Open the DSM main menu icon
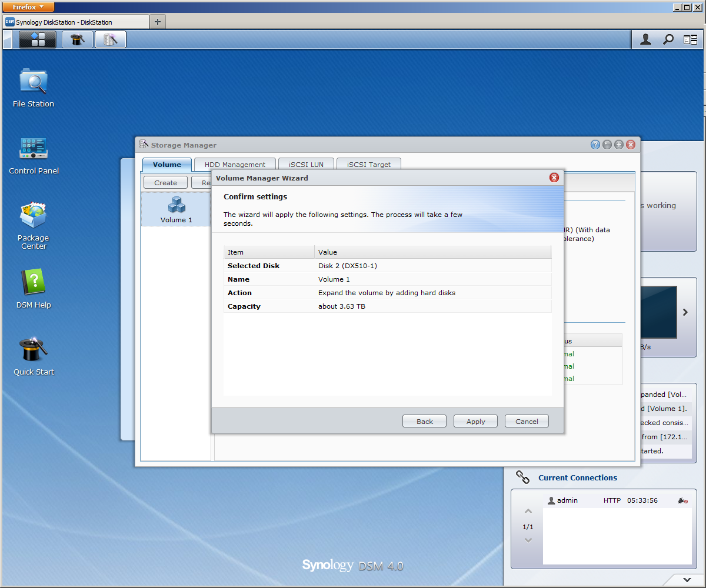 pyautogui.click(x=38, y=39)
